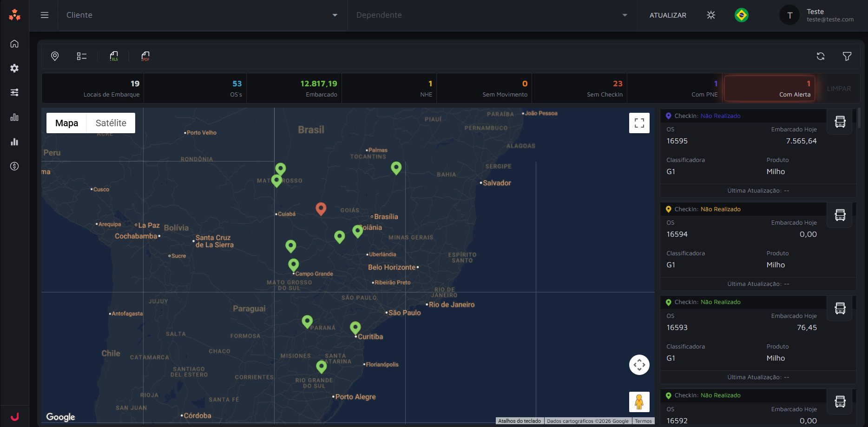Open the map camera pan control
This screenshot has height=427, width=868.
point(639,365)
